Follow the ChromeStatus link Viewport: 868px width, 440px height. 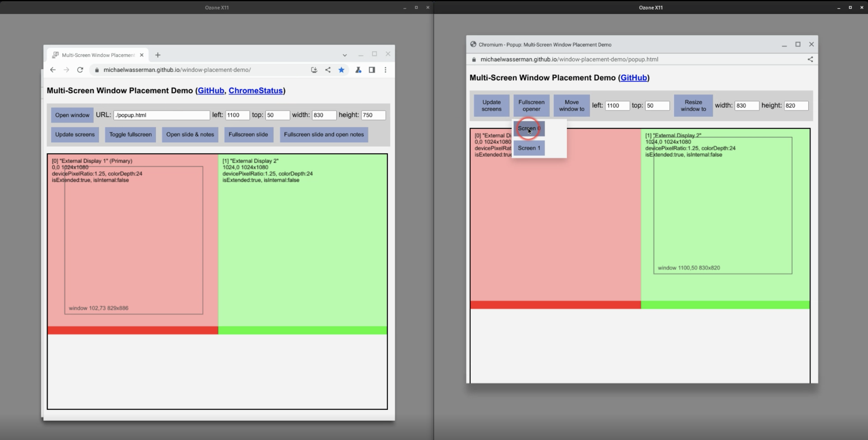[x=255, y=91]
